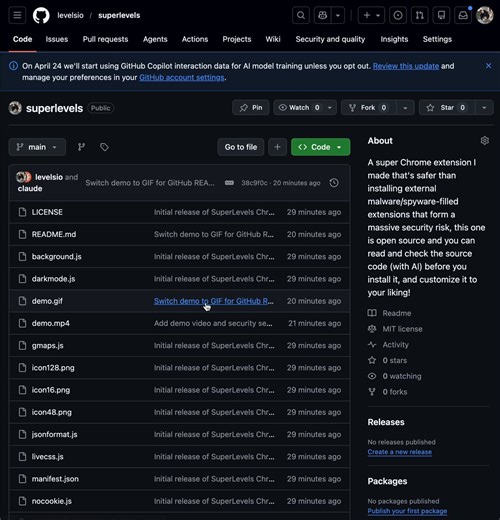This screenshot has height=520, width=500.
Task: Open the hamburger navigation menu
Action: 17,15
